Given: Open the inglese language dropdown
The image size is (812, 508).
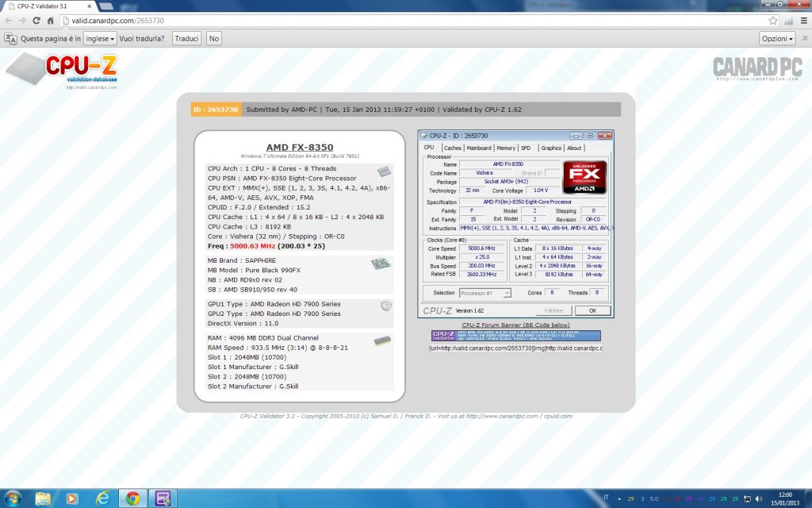Looking at the screenshot, I should (100, 38).
